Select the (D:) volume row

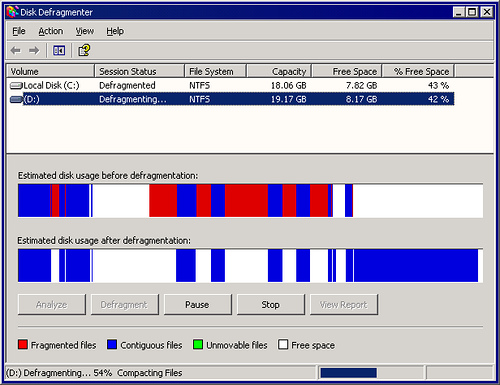[232, 99]
